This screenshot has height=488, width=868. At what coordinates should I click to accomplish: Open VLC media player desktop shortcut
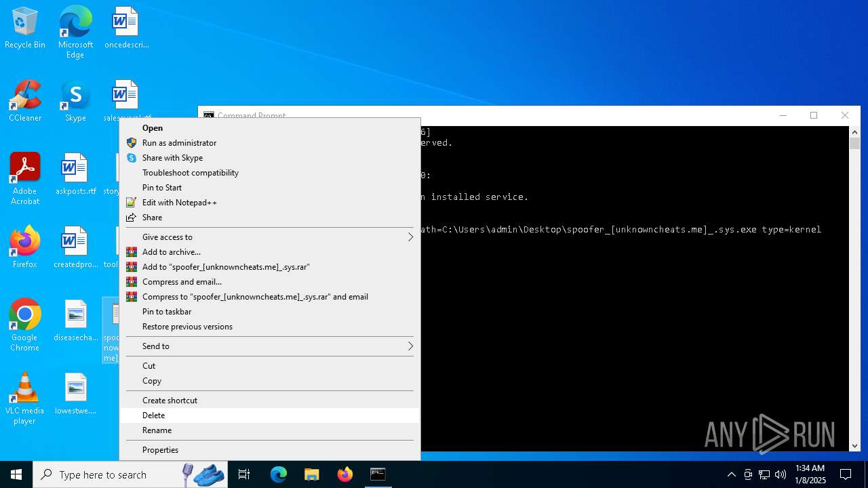click(x=25, y=399)
